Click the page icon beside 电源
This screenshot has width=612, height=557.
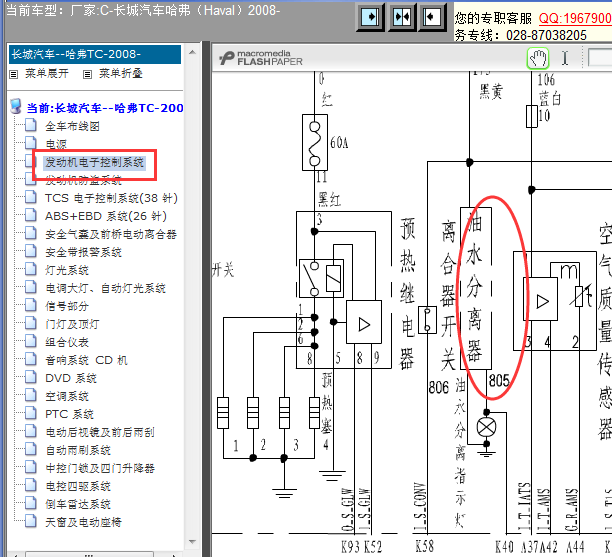tap(30, 144)
